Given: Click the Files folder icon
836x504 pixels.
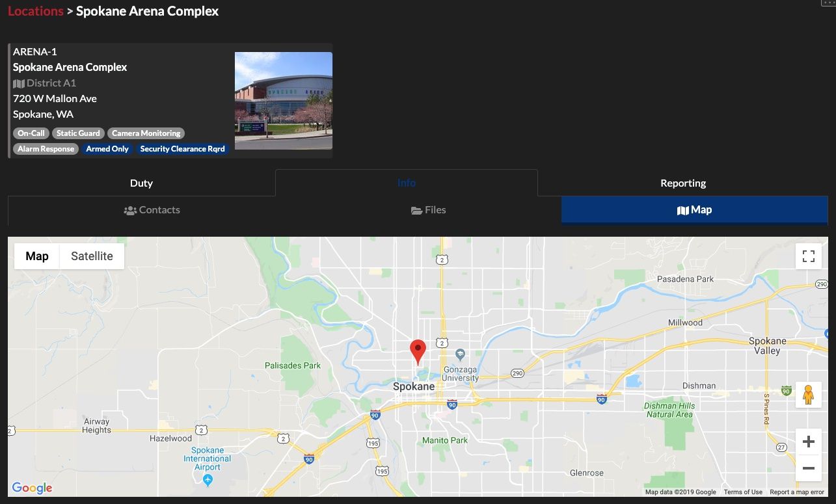Looking at the screenshot, I should (x=416, y=209).
